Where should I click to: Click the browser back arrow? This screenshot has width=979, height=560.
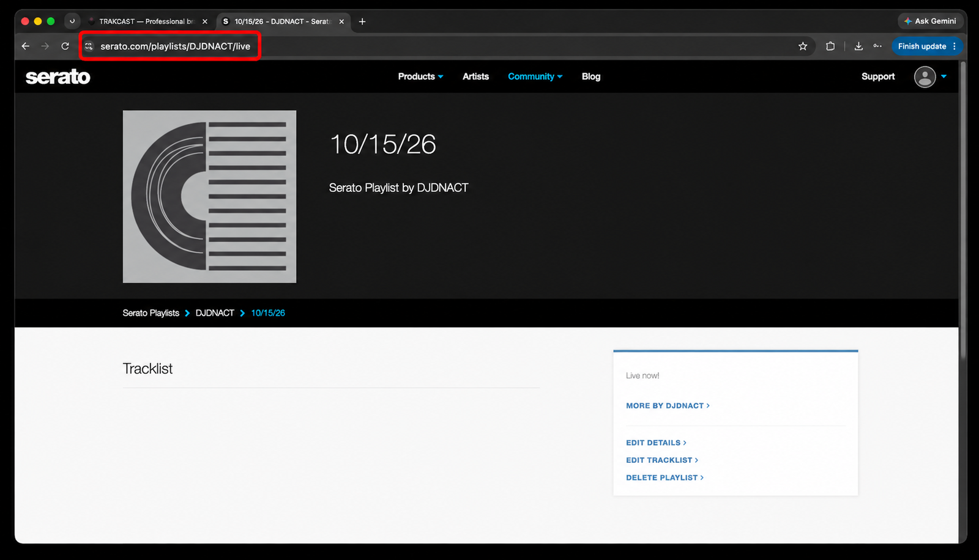tap(25, 46)
